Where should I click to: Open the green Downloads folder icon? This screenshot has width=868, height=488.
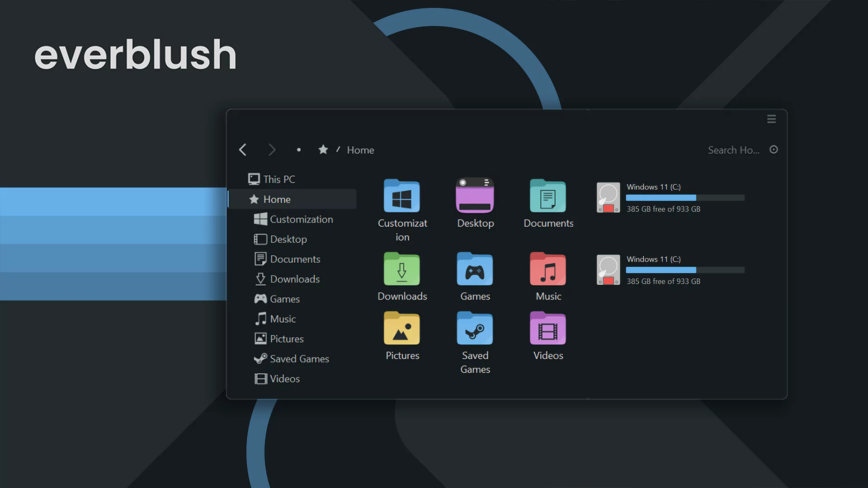coord(401,269)
